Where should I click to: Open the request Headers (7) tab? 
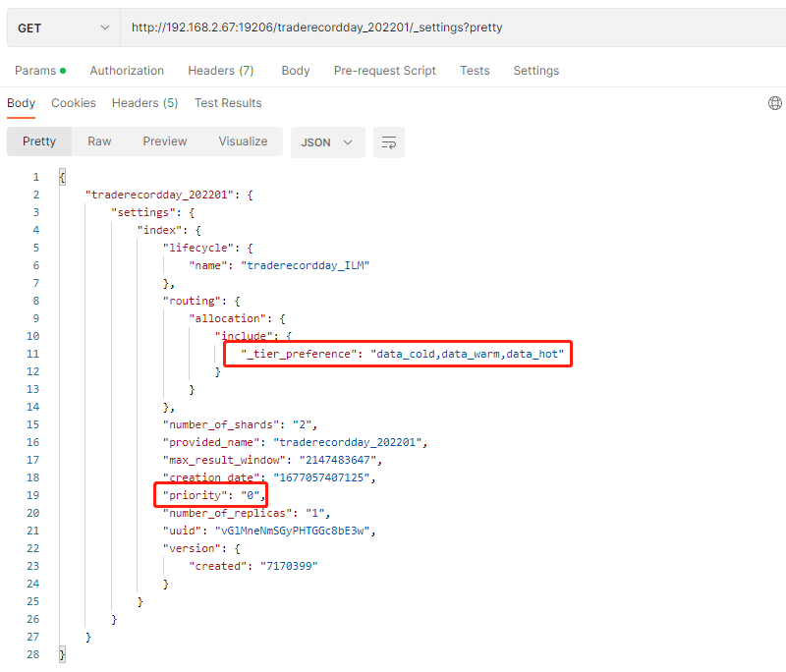(220, 71)
